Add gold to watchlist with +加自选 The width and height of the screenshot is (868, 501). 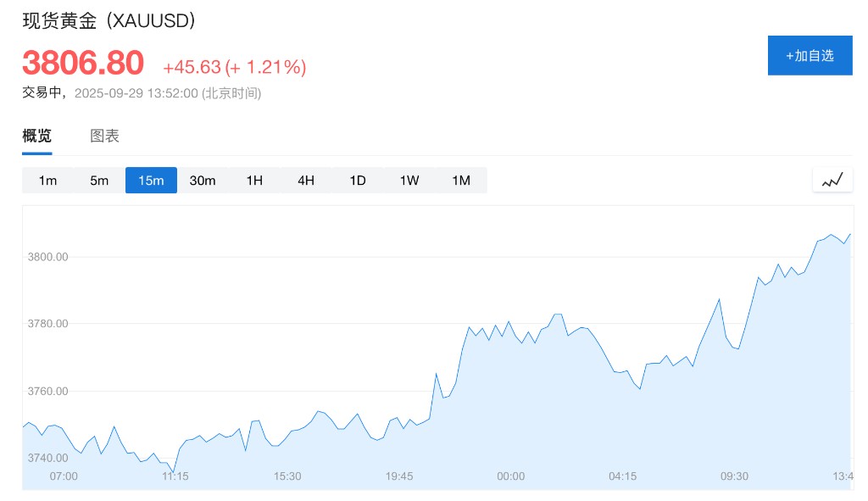pos(810,56)
